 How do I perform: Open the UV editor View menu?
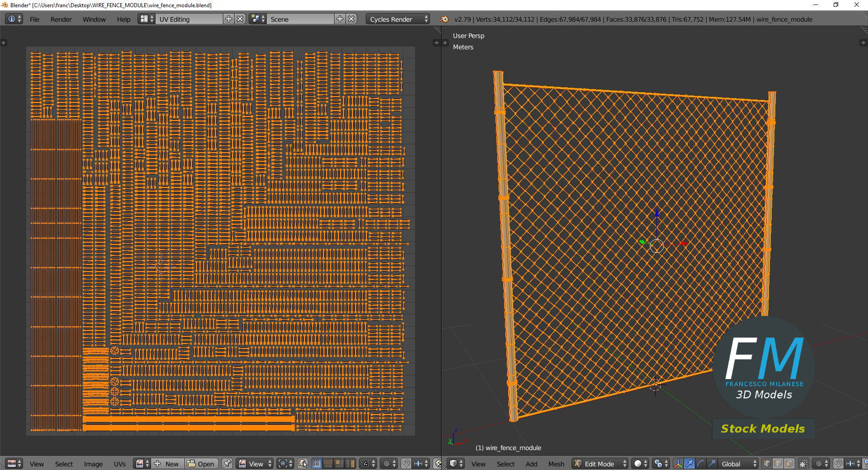37,464
